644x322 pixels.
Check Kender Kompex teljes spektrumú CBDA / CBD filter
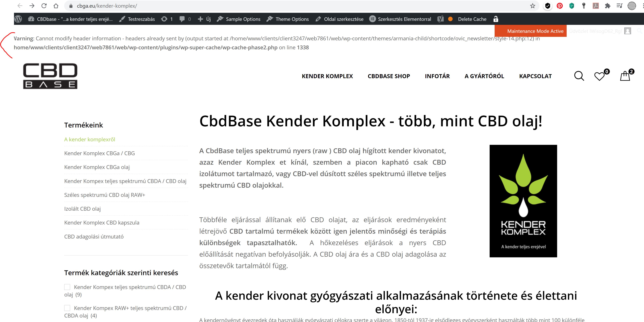[x=67, y=287]
